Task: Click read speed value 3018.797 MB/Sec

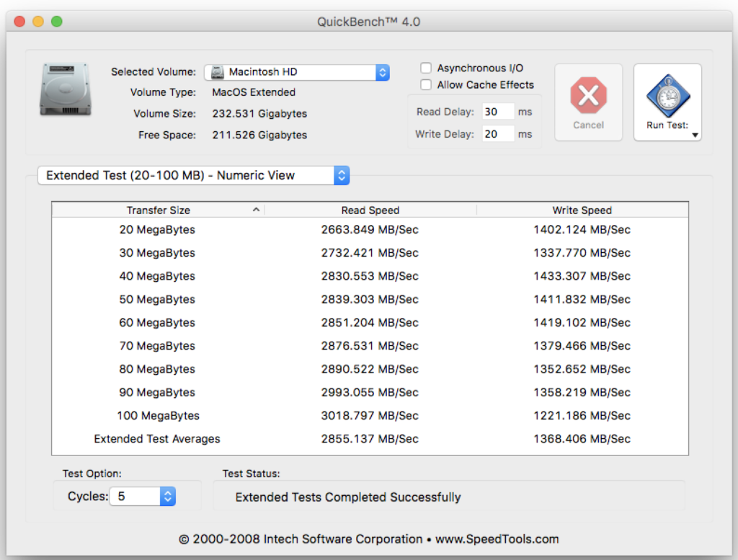Action: pyautogui.click(x=370, y=416)
